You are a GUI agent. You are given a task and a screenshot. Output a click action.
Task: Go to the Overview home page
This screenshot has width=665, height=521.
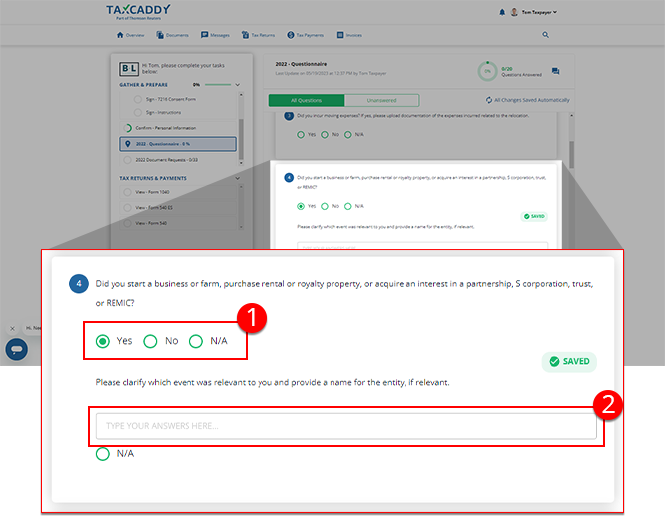tap(130, 35)
